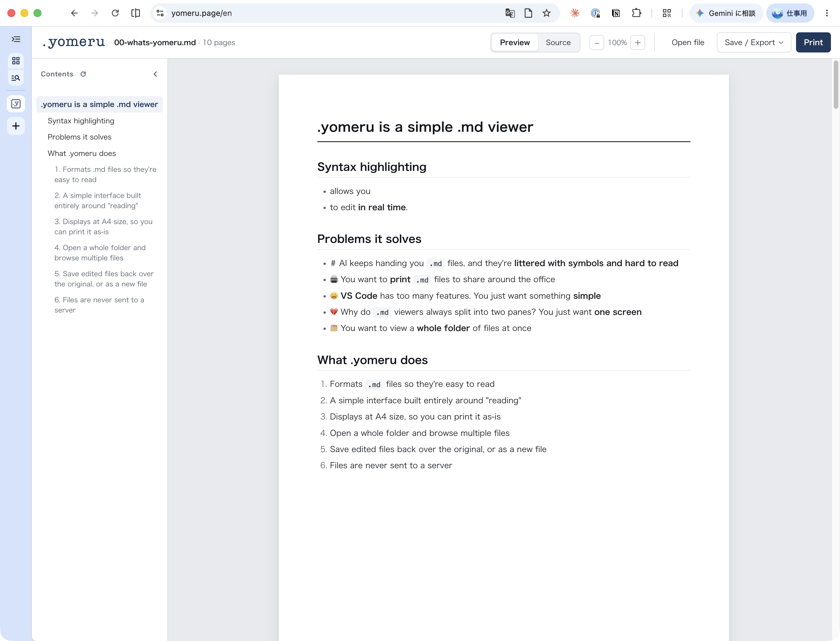Select outline item 2. A simple interface
Viewport: 840px width, 641px height.
pos(98,200)
